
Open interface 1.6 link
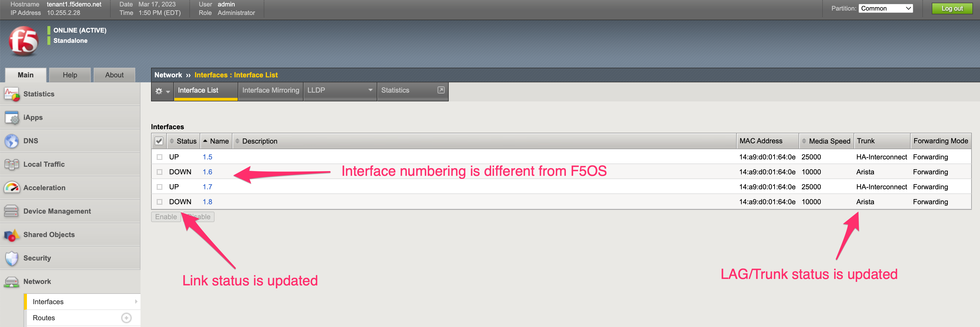coord(207,172)
